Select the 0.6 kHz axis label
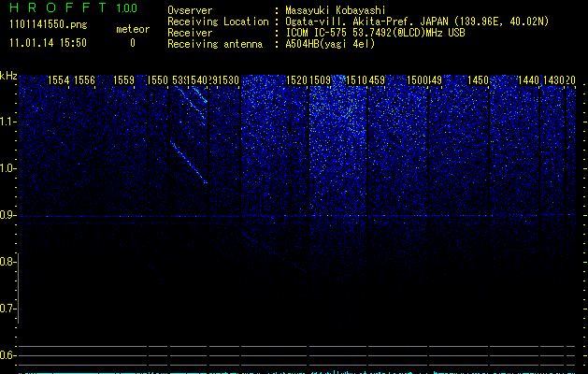The width and height of the screenshot is (588, 374). click(8, 355)
